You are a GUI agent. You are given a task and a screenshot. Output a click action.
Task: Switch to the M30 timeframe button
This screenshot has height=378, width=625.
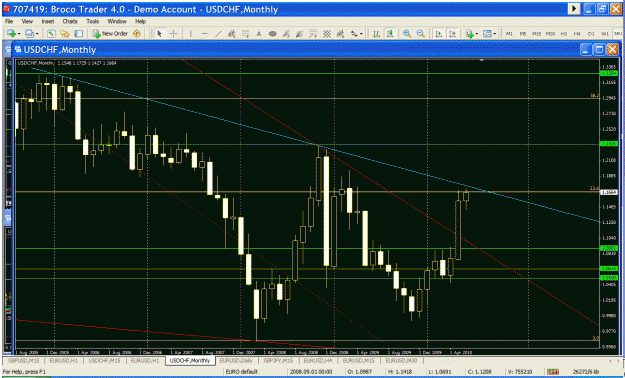[x=550, y=34]
